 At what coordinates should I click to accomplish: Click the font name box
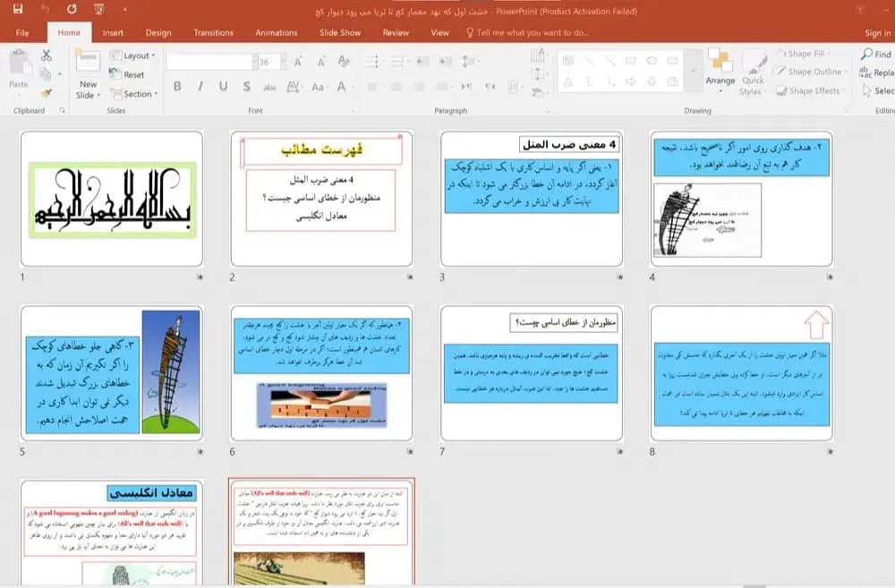[209, 62]
